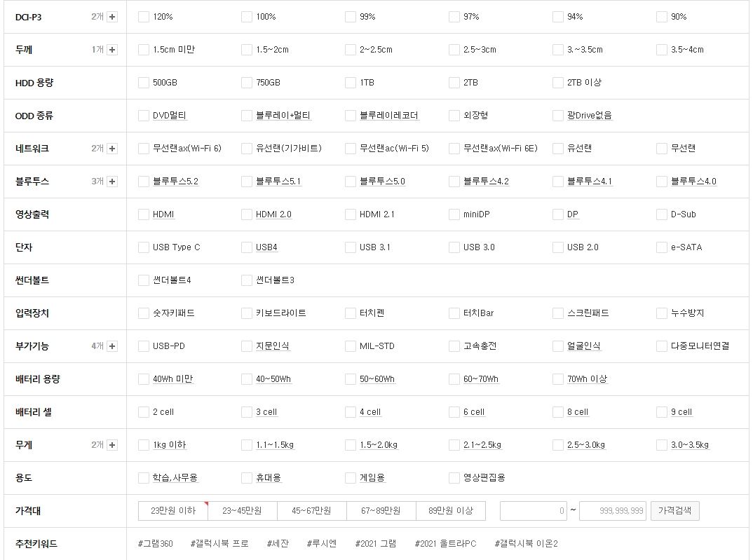Image resolution: width=753 pixels, height=560 pixels.
Task: Tick the e-SATA port checkbox
Action: [662, 247]
